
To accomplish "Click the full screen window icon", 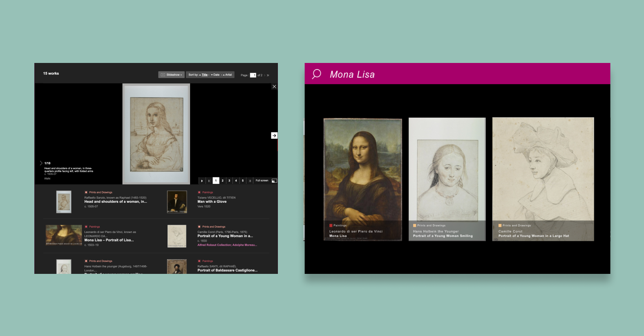I will coord(274,181).
